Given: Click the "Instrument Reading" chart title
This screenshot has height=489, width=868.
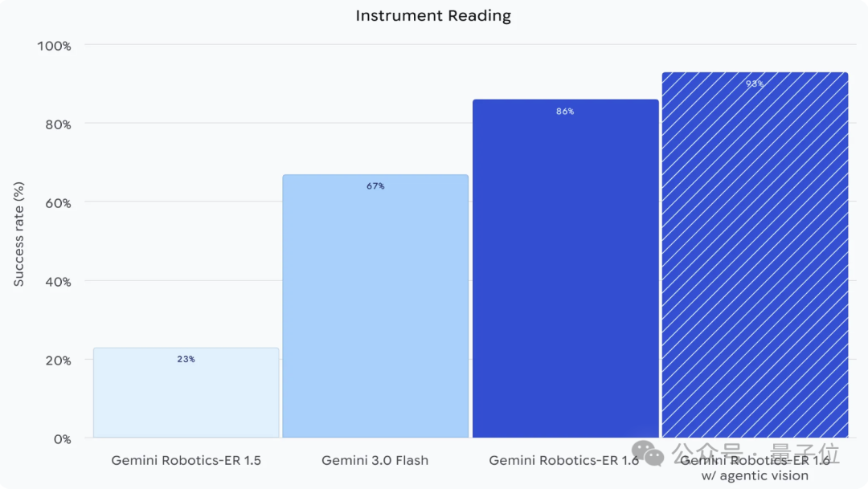Looking at the screenshot, I should pyautogui.click(x=433, y=16).
